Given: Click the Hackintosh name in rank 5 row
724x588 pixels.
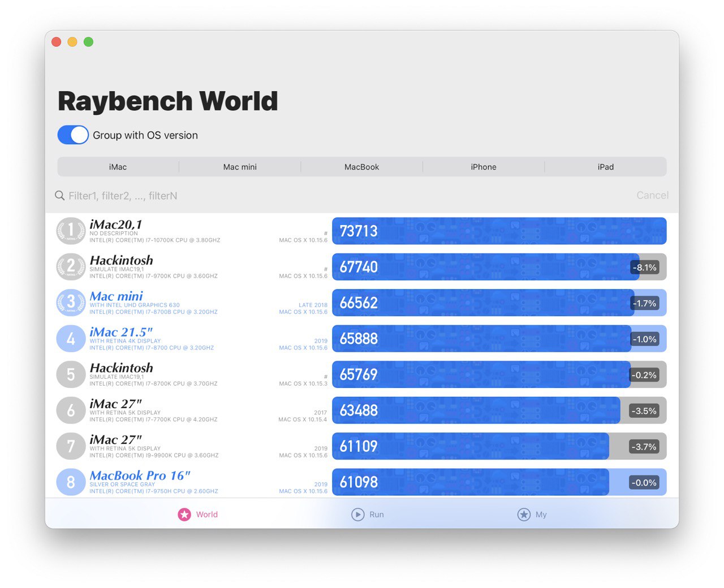Looking at the screenshot, I should coord(121,368).
